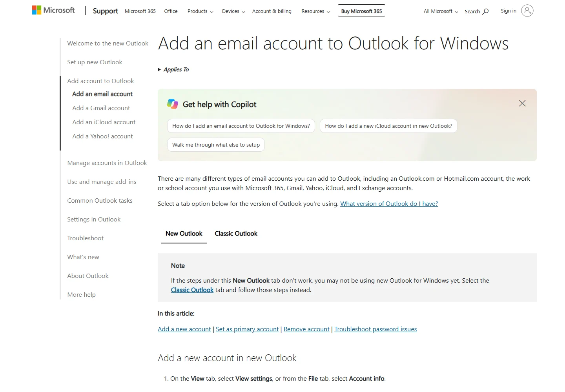Jump to Set as primary account section

coord(247,329)
